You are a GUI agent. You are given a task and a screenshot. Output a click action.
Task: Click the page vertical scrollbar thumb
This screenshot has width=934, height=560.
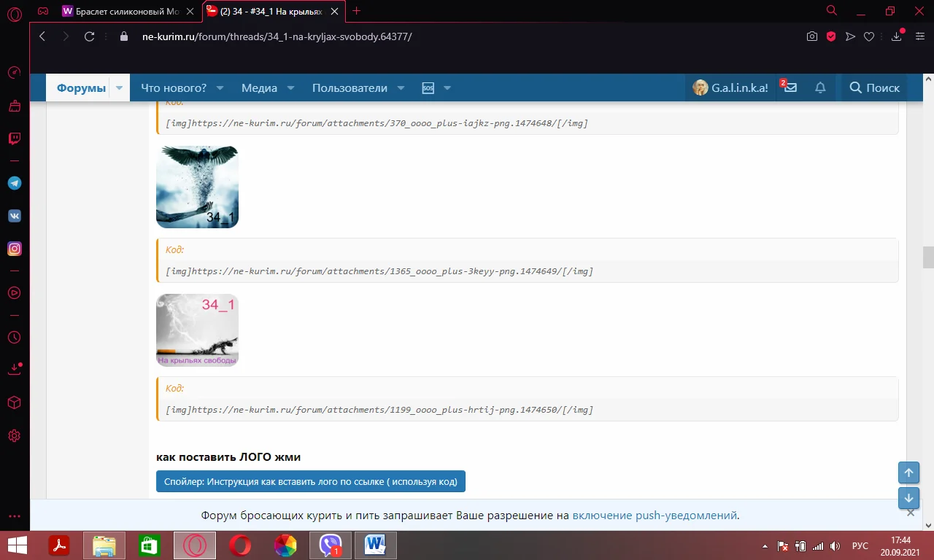[928, 257]
